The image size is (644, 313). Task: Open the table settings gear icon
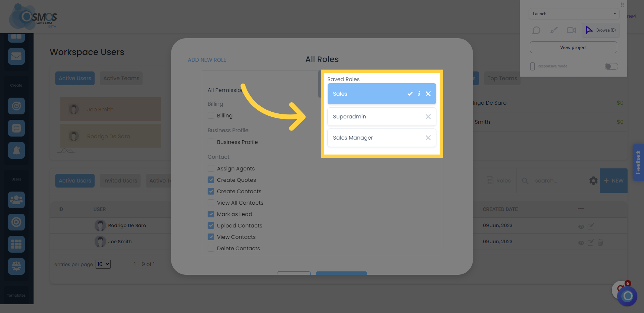[593, 181]
